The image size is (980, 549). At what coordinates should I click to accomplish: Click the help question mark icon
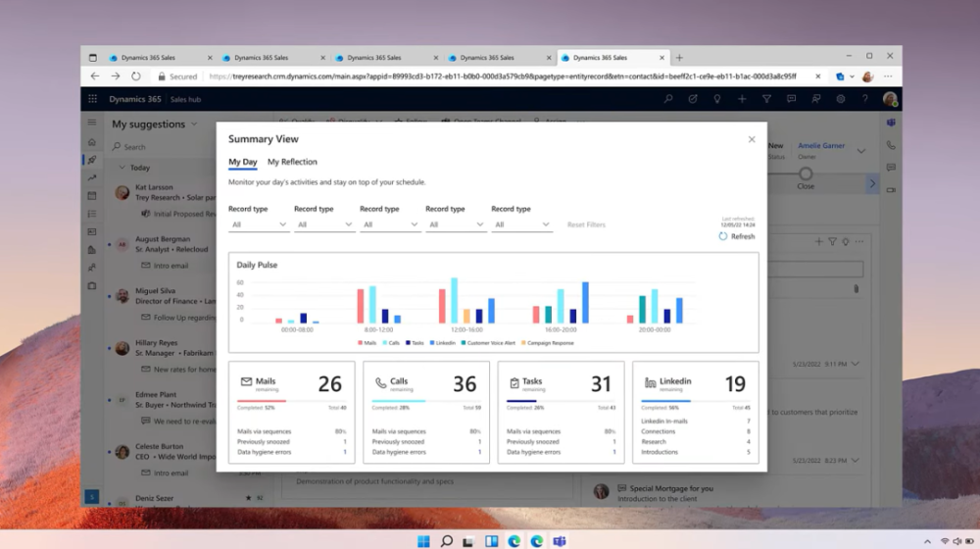pyautogui.click(x=864, y=99)
